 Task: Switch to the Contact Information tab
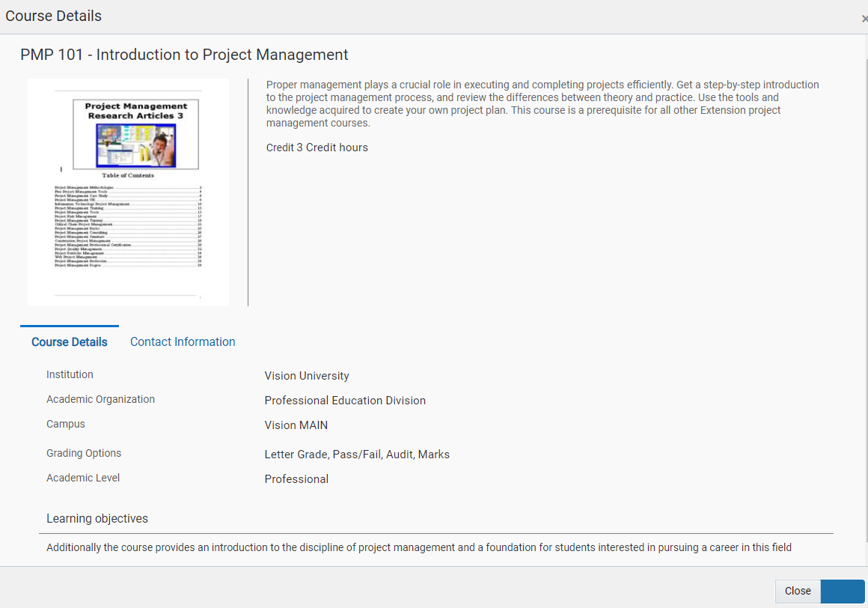click(x=183, y=342)
